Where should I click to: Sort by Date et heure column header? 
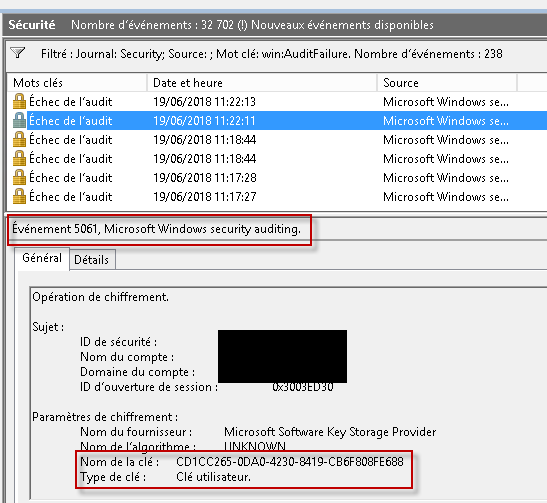click(262, 83)
